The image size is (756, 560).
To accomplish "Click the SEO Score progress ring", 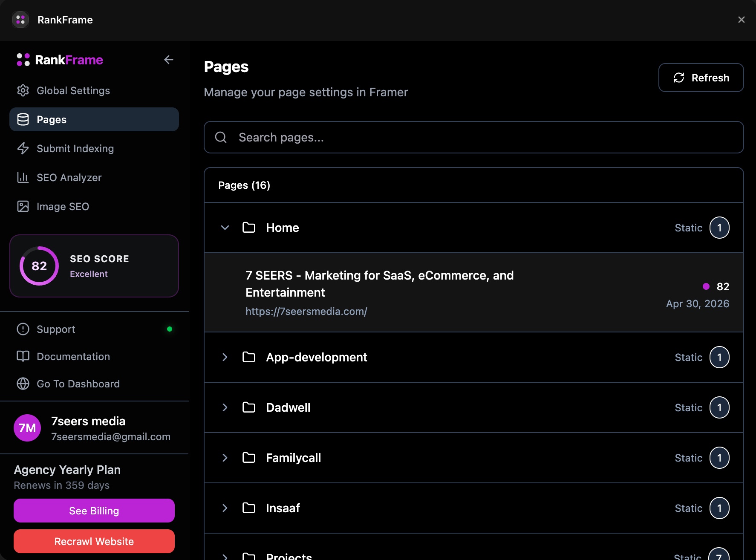I will coord(39,266).
